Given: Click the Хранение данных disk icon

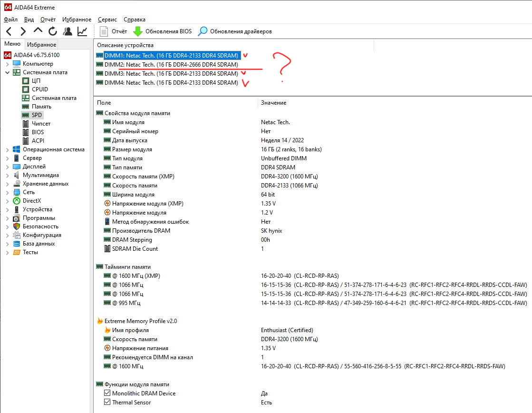Looking at the screenshot, I should [17, 184].
